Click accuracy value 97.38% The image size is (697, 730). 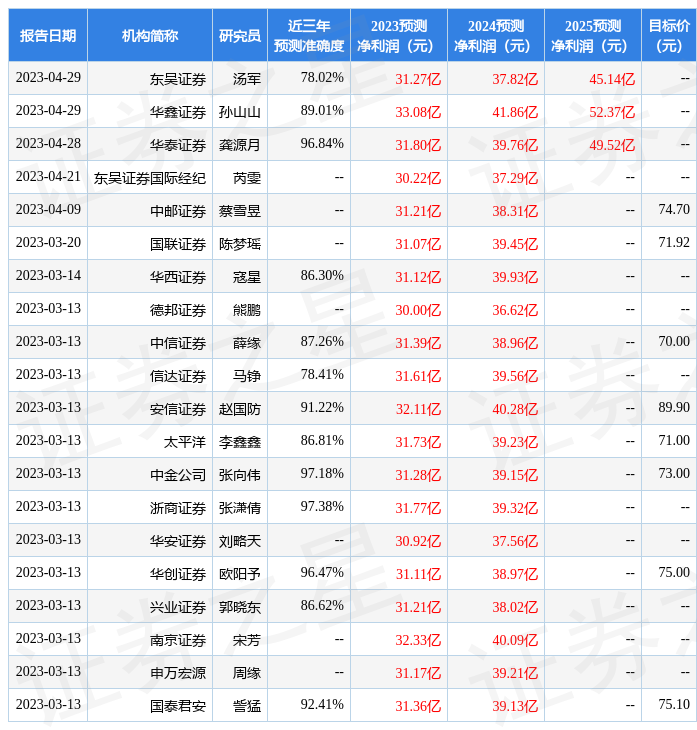(x=322, y=506)
